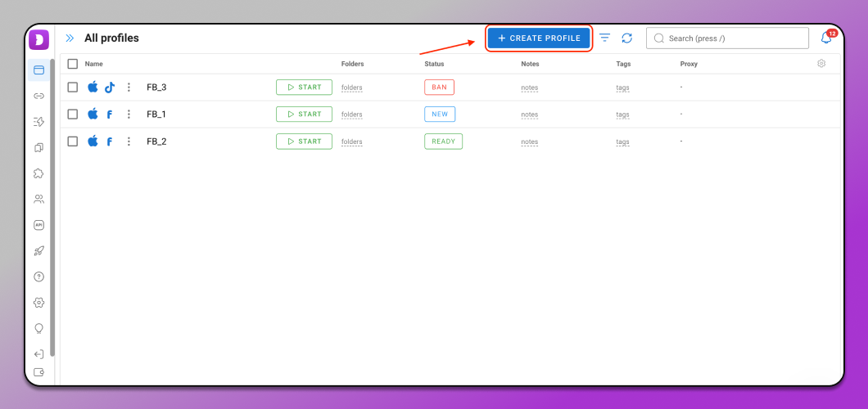Click the notes link for FB_1
Viewport: 868px width, 409px height.
point(530,115)
